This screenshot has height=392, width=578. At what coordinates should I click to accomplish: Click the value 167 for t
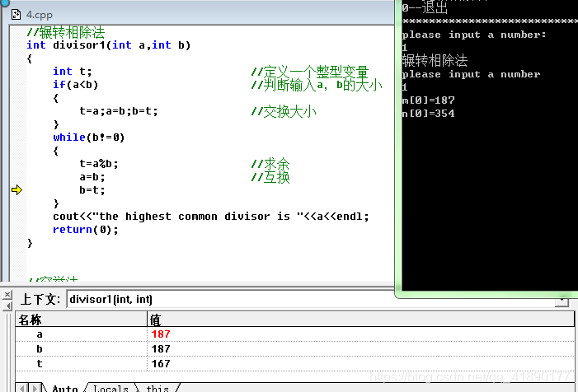(x=161, y=364)
